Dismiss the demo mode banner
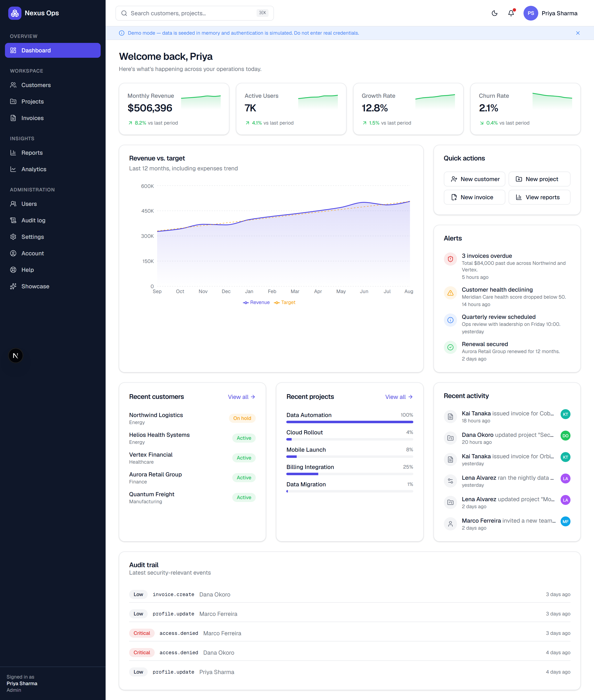This screenshot has height=700, width=594. 577,33
